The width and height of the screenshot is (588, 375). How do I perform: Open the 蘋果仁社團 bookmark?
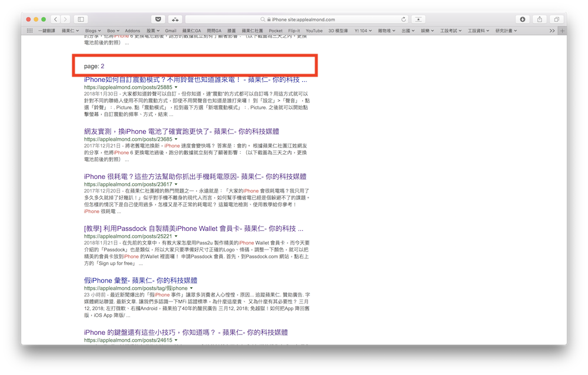(x=252, y=31)
